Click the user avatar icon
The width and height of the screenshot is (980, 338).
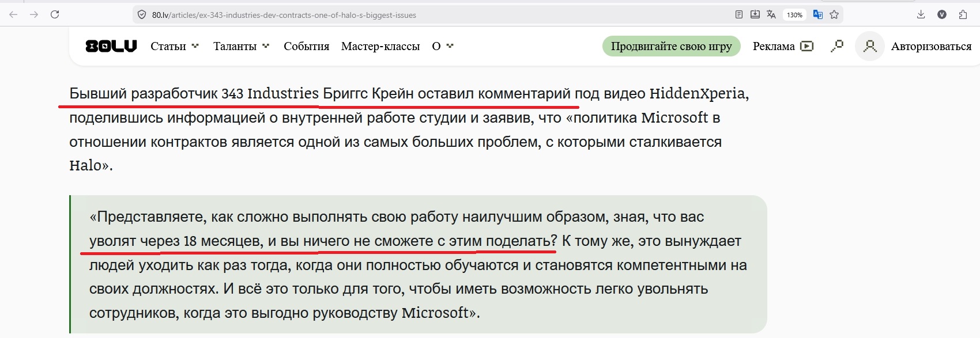pos(870,46)
